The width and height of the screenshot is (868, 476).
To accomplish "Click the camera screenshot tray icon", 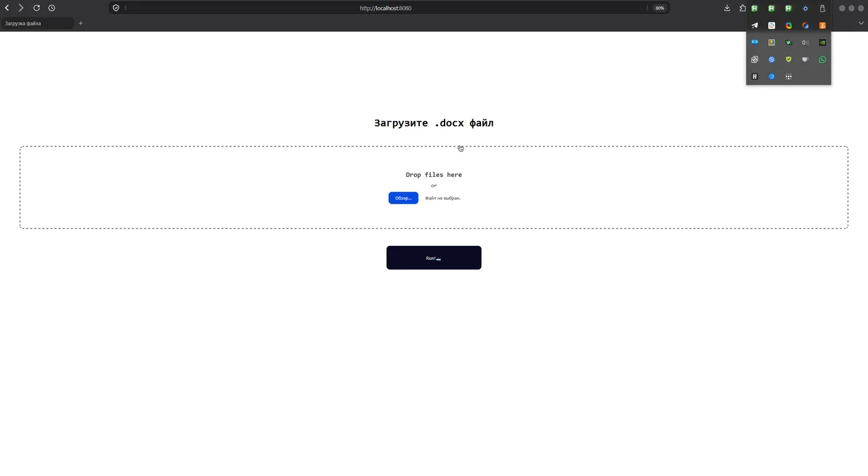I will pos(755,60).
